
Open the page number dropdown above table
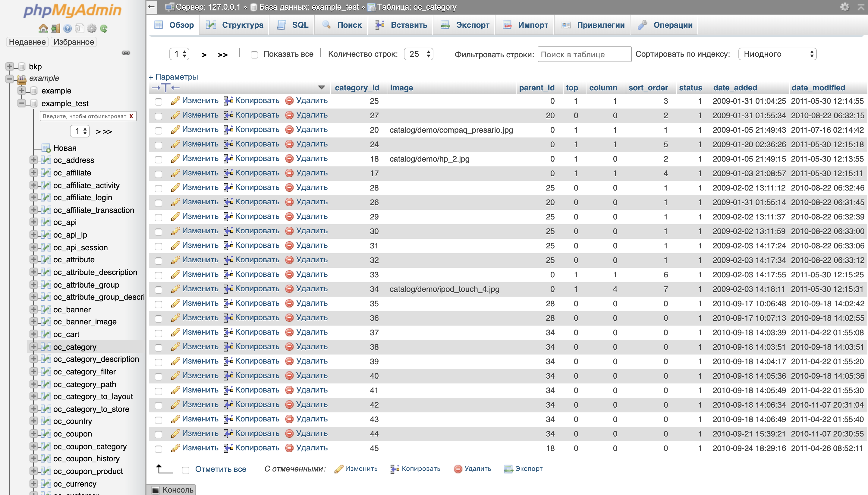pos(179,54)
